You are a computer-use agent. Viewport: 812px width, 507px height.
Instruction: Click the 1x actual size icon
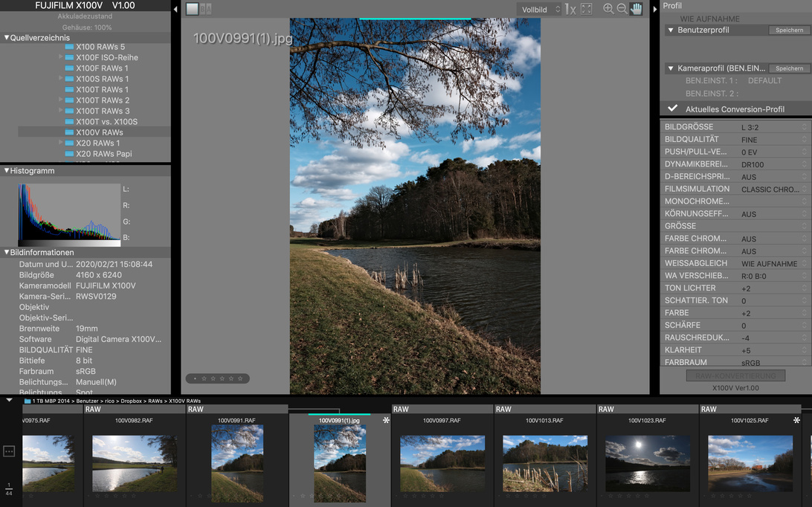(570, 9)
